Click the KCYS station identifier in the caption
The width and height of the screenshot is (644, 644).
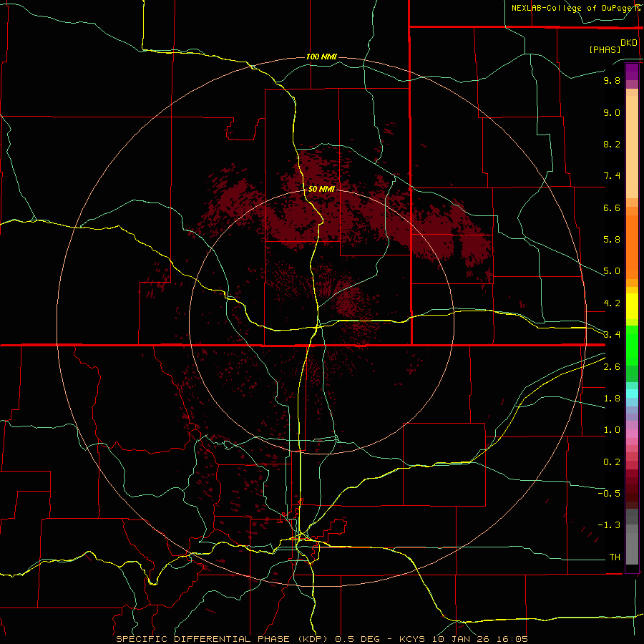412,639
